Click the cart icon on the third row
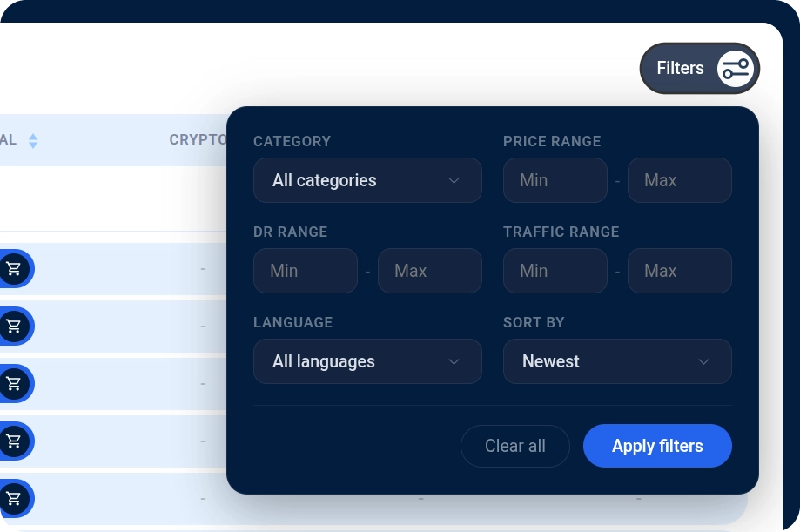The height and width of the screenshot is (532, 800). click(14, 383)
